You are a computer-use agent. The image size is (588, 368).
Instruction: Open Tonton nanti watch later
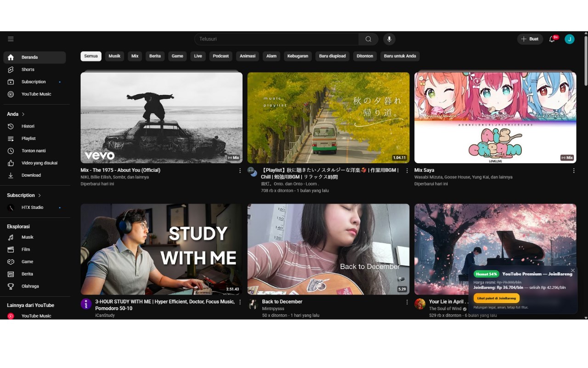[x=34, y=151]
